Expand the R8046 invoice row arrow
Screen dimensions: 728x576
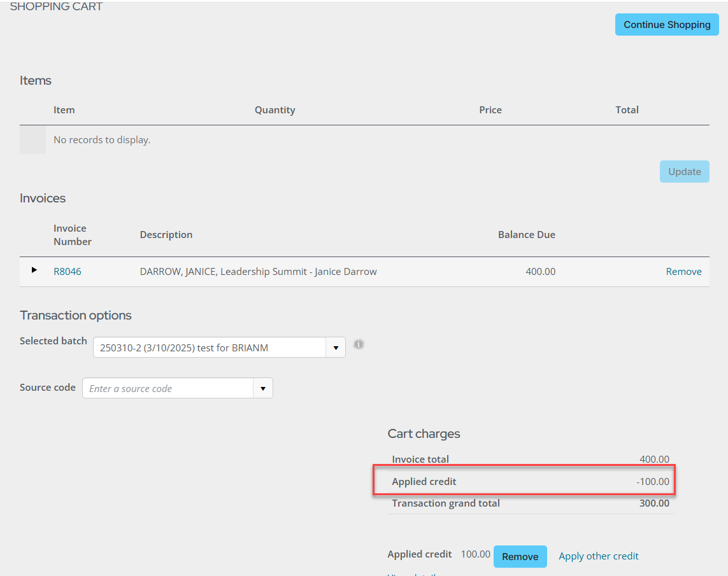[34, 270]
